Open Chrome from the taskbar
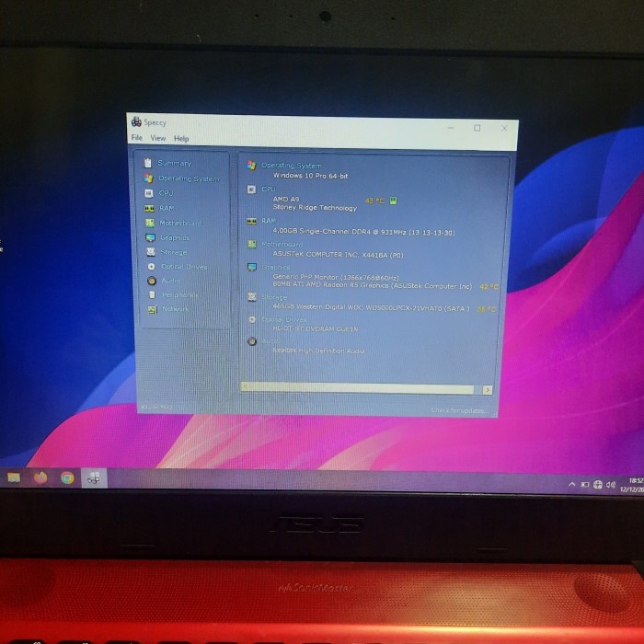644x644 pixels. tap(67, 478)
